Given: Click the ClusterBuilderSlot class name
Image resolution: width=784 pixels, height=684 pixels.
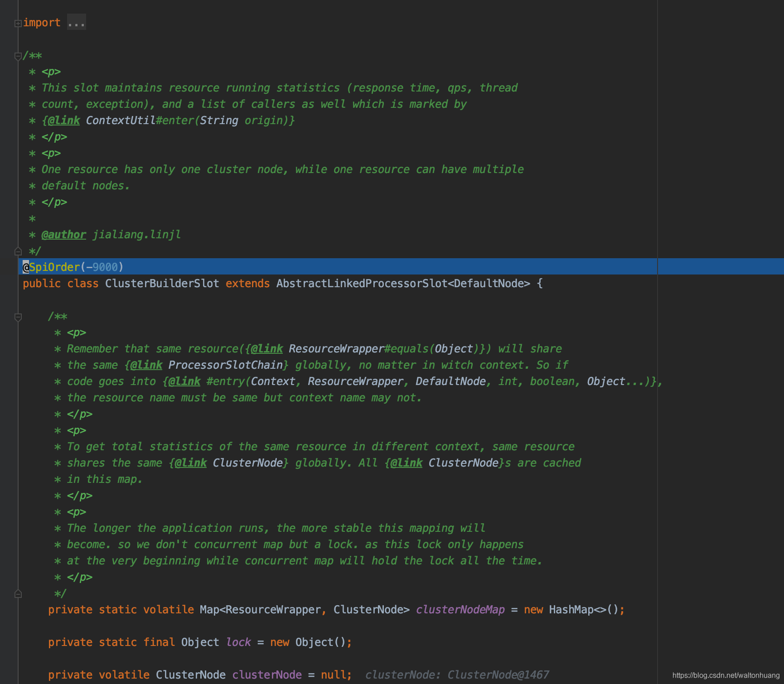Looking at the screenshot, I should (x=162, y=284).
